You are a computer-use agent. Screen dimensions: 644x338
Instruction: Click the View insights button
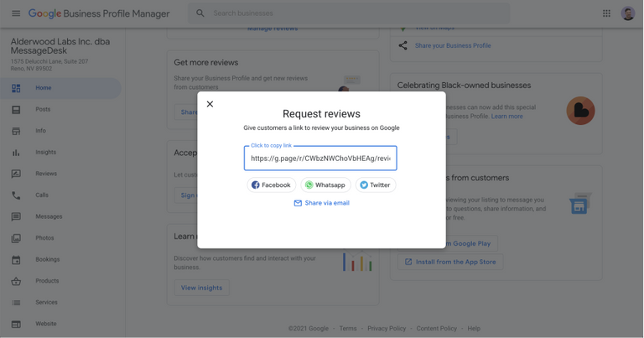pos(201,288)
